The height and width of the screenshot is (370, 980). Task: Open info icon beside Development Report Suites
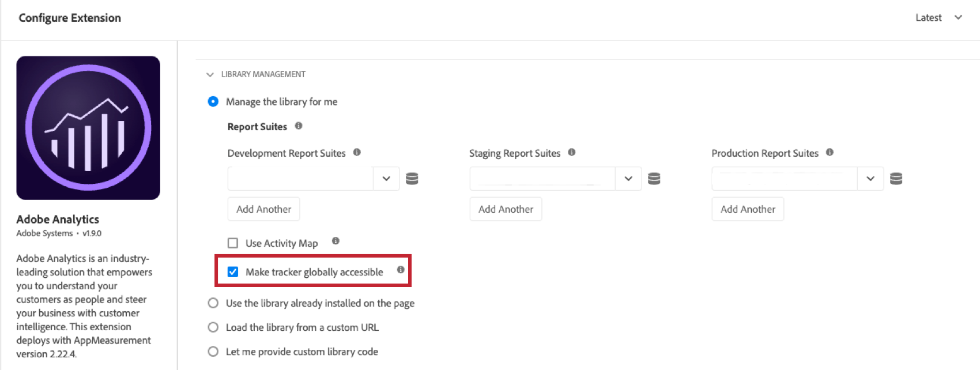click(x=357, y=152)
